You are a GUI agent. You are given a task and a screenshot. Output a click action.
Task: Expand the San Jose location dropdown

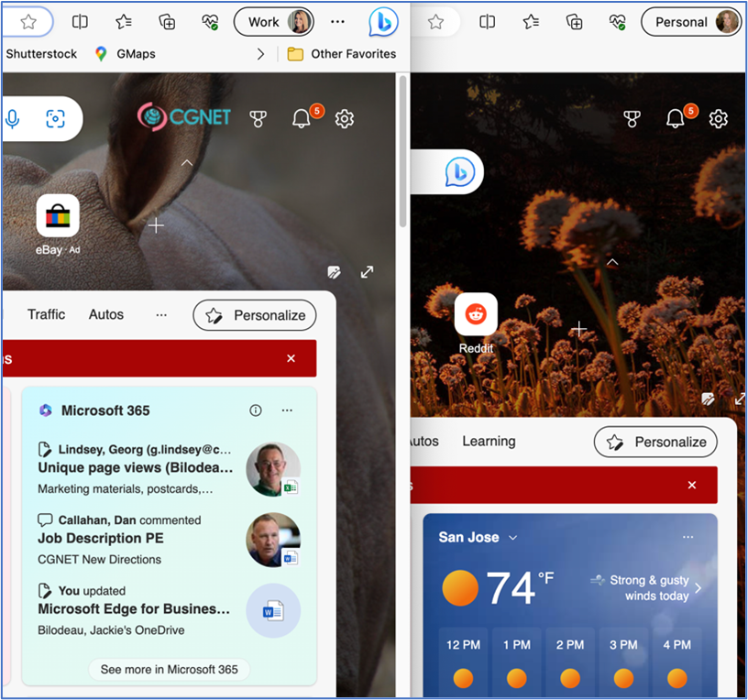click(513, 538)
